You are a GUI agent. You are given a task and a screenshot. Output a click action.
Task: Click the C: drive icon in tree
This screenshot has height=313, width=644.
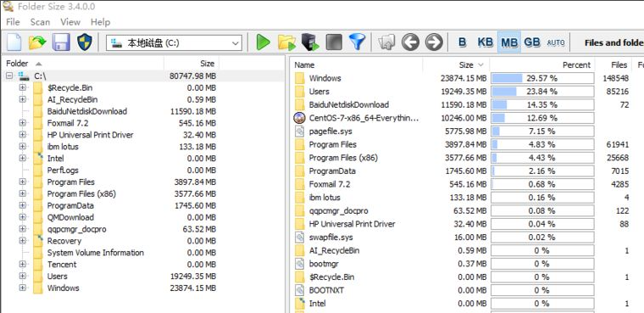coord(24,76)
